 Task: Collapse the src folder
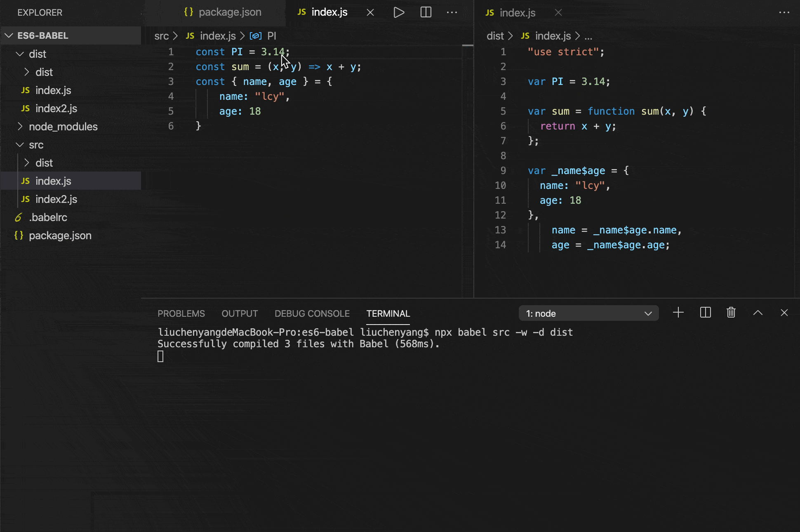coord(36,145)
